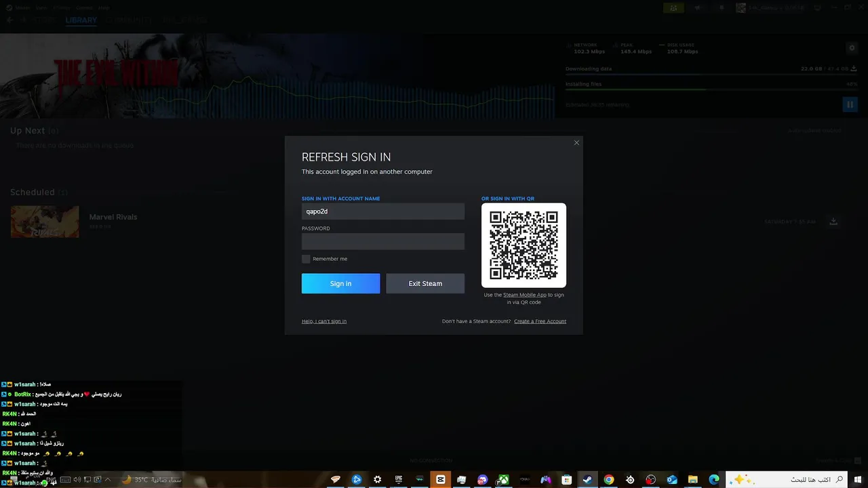Open Epic Games Launcher from taskbar
Viewport: 868px width, 488px height.
399,479
